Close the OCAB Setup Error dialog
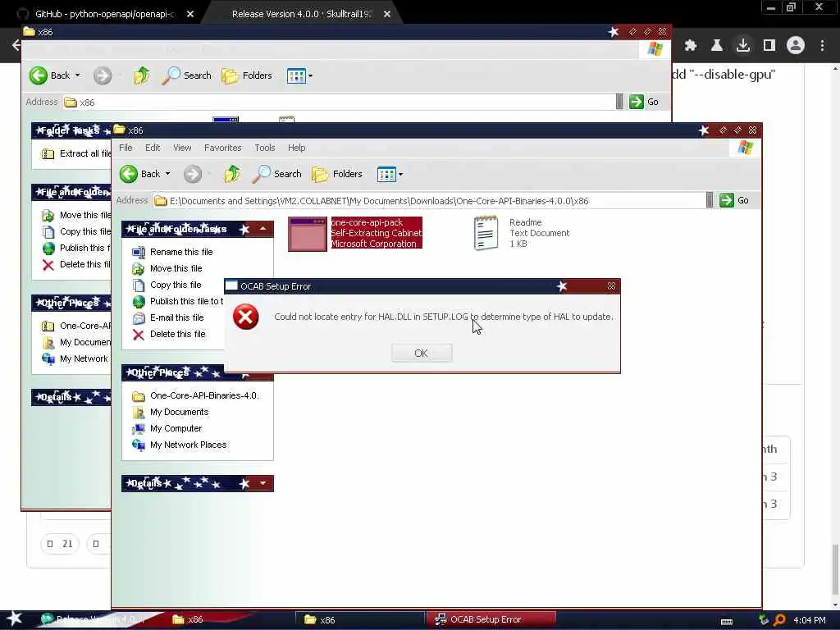The height and width of the screenshot is (630, 840). pyautogui.click(x=611, y=286)
